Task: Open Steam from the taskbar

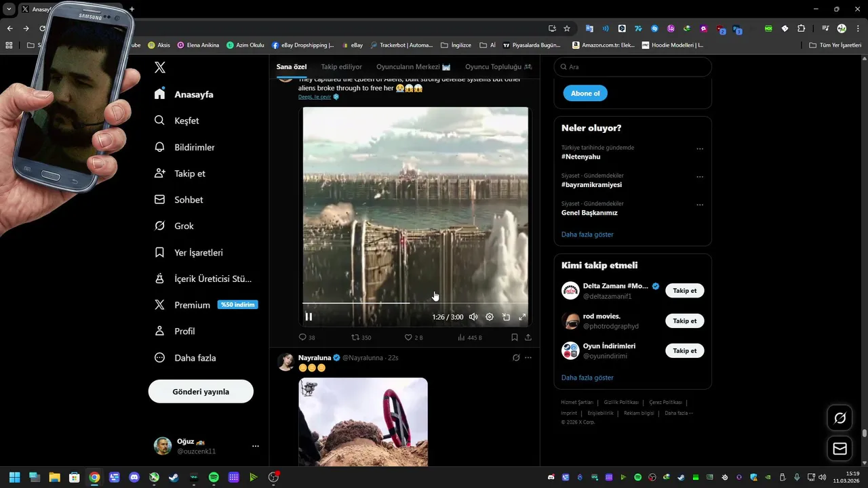Action: (174, 477)
